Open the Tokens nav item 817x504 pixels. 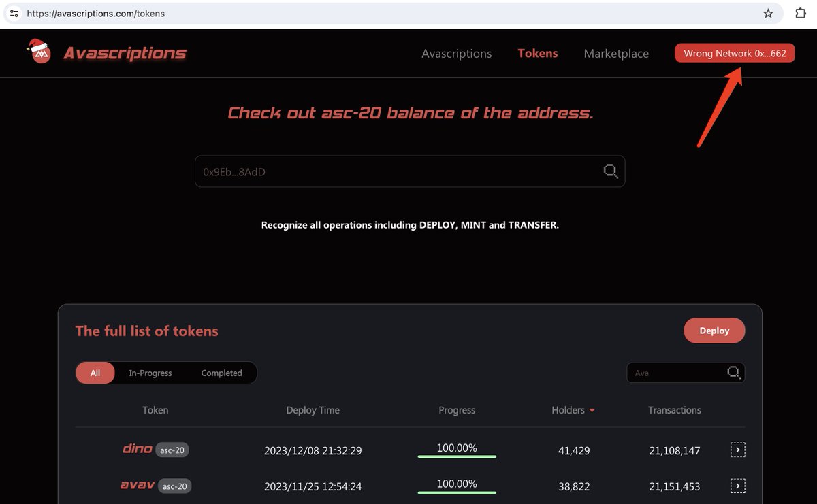click(537, 53)
